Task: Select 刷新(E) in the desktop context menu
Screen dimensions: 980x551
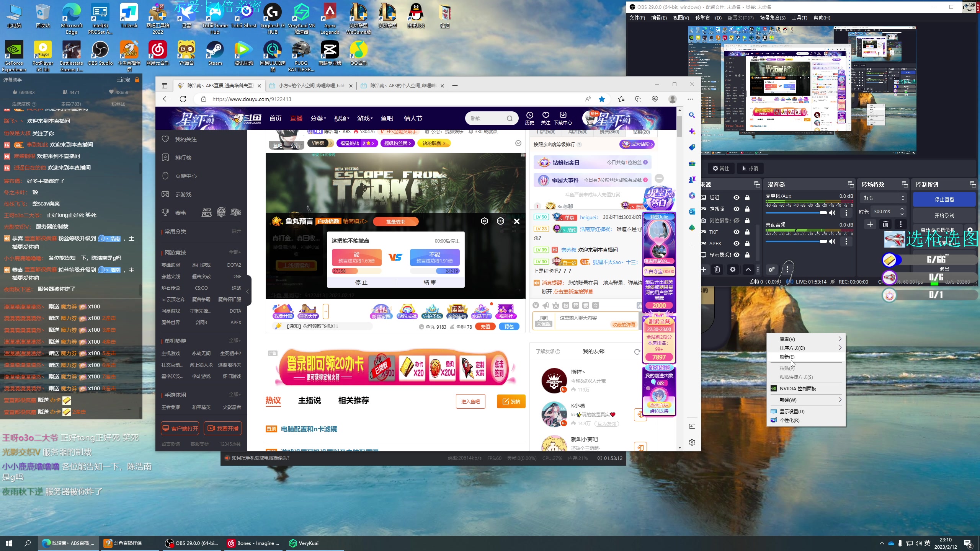Action: [806, 357]
